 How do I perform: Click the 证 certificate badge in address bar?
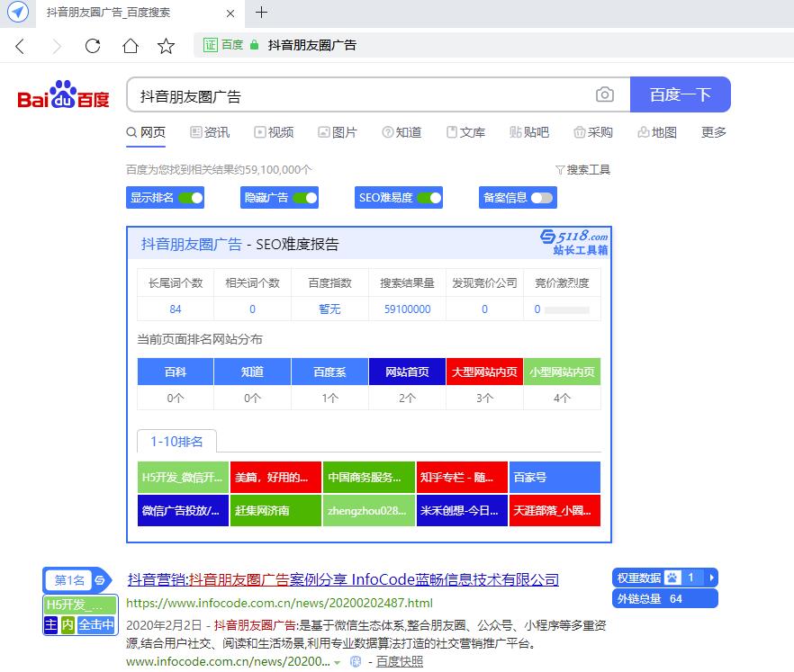tap(210, 45)
